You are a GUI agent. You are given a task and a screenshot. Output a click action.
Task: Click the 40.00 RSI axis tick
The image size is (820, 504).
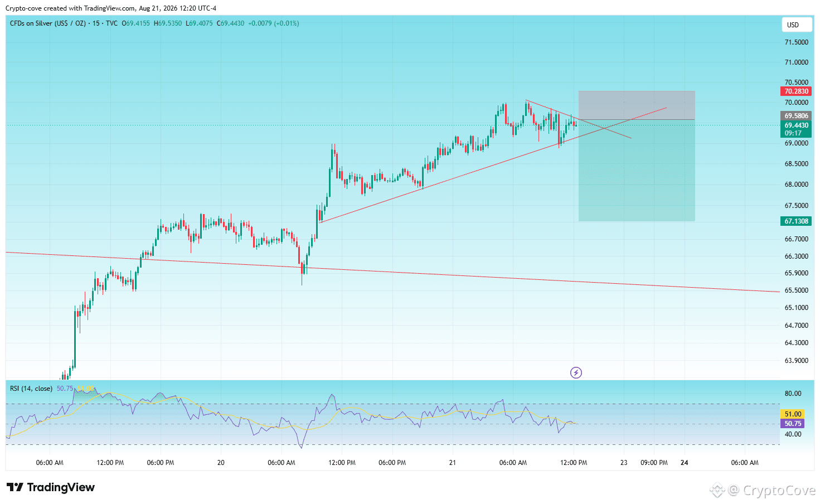(x=793, y=434)
